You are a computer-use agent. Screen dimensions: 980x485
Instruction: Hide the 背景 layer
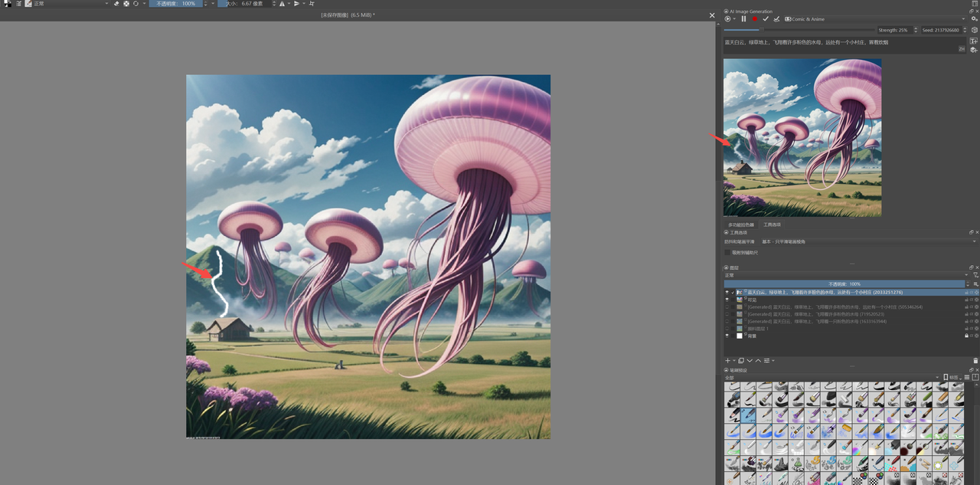(727, 336)
